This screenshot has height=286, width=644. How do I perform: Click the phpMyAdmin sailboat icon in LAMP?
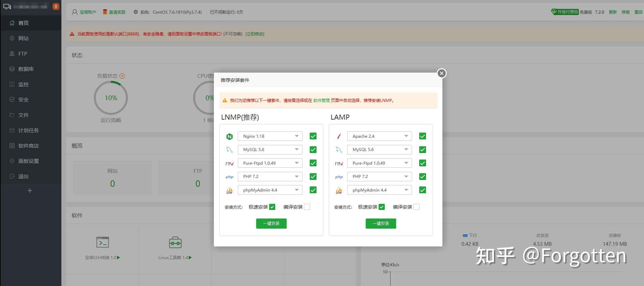339,191
